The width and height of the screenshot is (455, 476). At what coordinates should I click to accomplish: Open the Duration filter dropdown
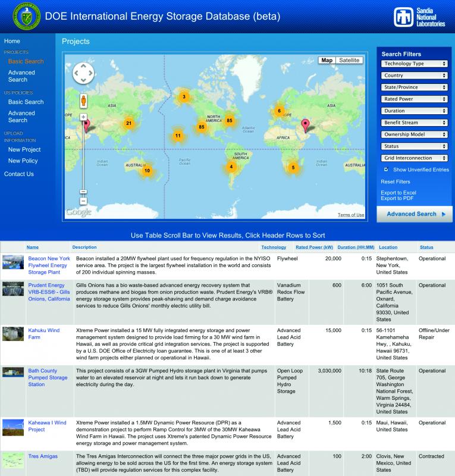[x=415, y=111]
